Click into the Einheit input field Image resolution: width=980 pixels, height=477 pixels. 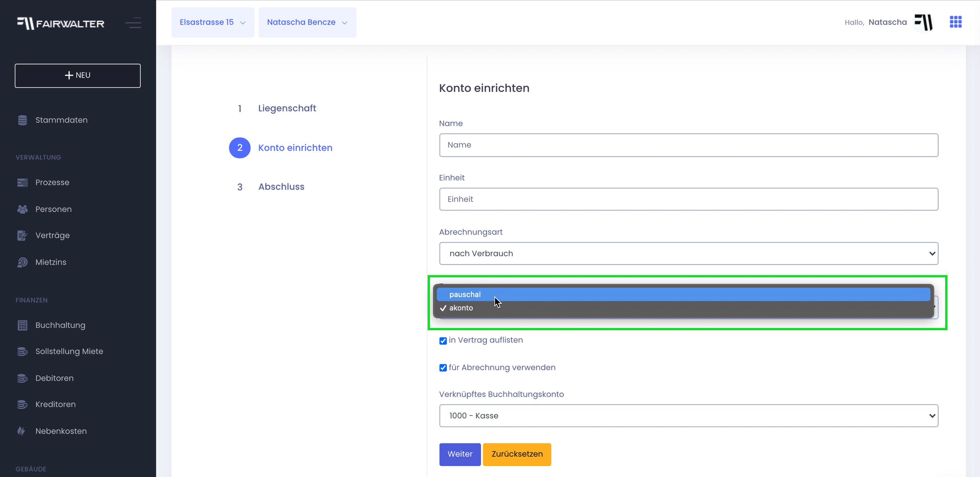click(688, 199)
